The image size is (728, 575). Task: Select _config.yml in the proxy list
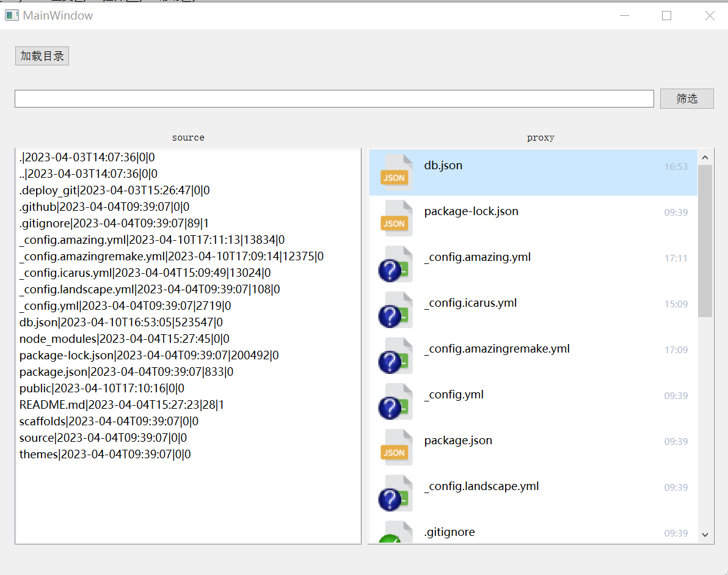tap(533, 401)
